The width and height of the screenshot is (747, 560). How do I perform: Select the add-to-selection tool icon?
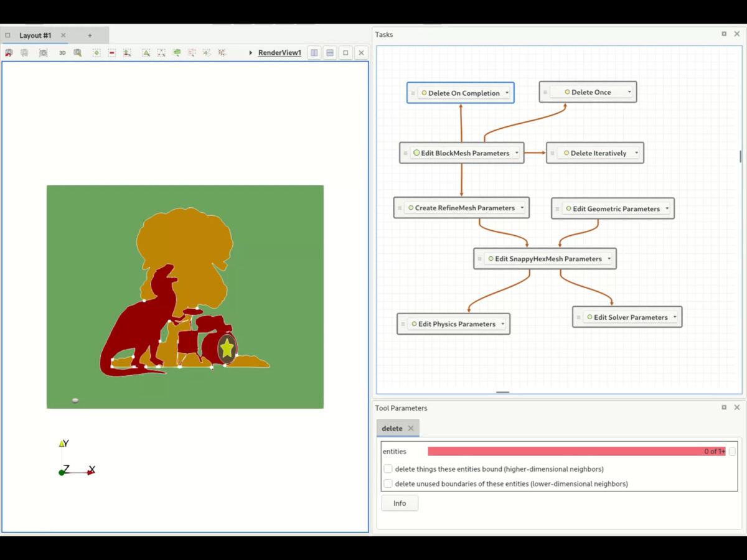tap(96, 53)
